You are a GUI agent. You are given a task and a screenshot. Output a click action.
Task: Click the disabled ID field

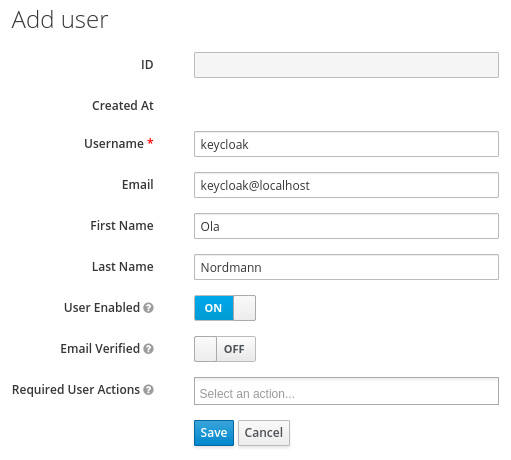pyautogui.click(x=346, y=65)
